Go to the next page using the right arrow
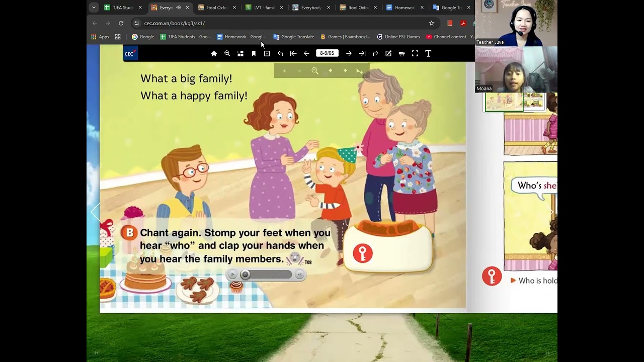Screen dimensions: 644x362 coord(349,53)
